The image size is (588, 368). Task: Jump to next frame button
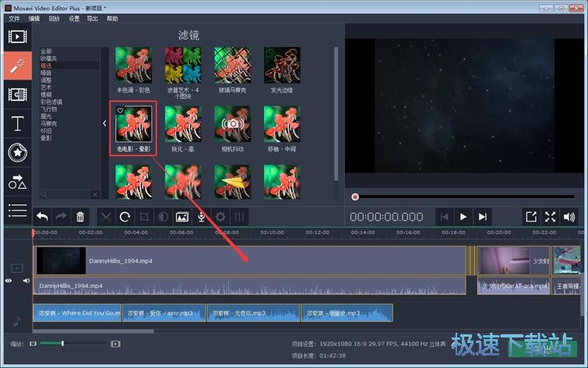point(483,217)
